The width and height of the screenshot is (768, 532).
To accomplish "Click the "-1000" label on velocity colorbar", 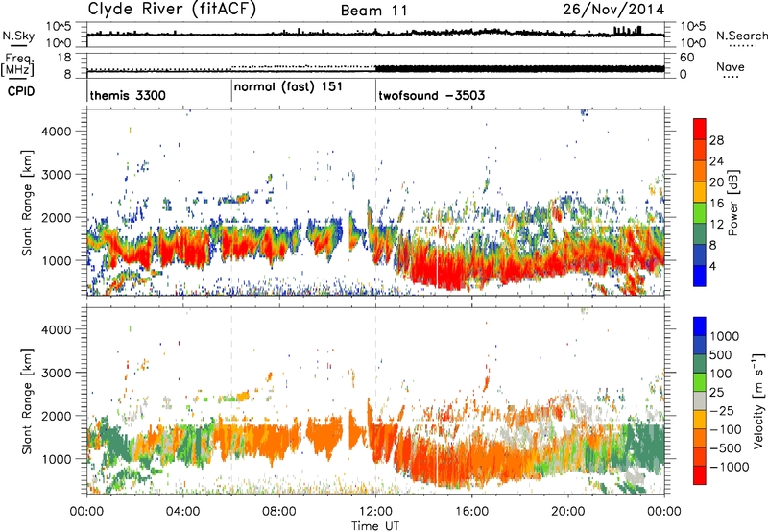I will 730,467.
